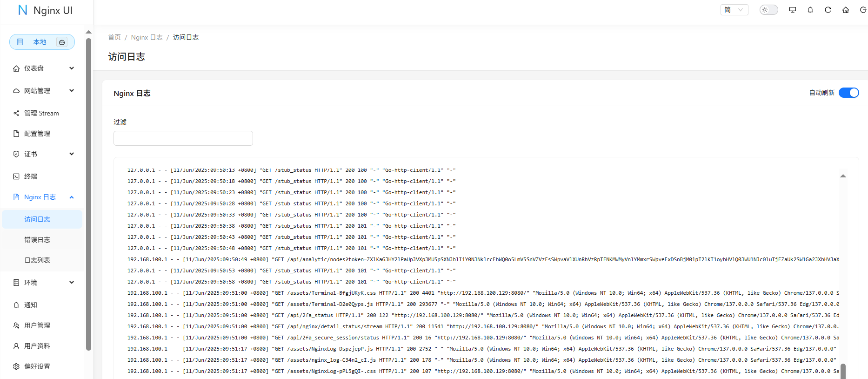
Task: Click the shield icon next to 证书
Action: tap(16, 154)
